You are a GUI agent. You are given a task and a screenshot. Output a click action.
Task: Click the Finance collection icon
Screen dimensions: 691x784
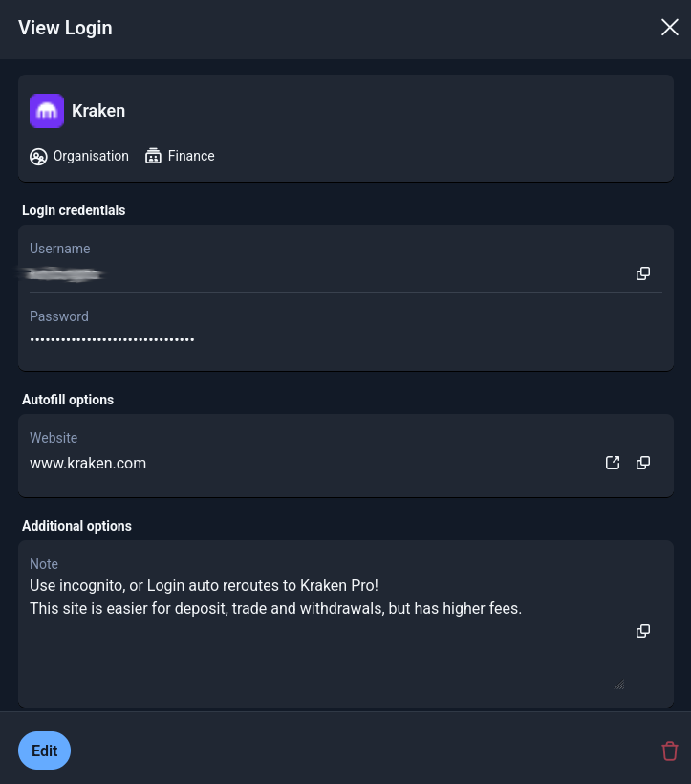tap(153, 157)
